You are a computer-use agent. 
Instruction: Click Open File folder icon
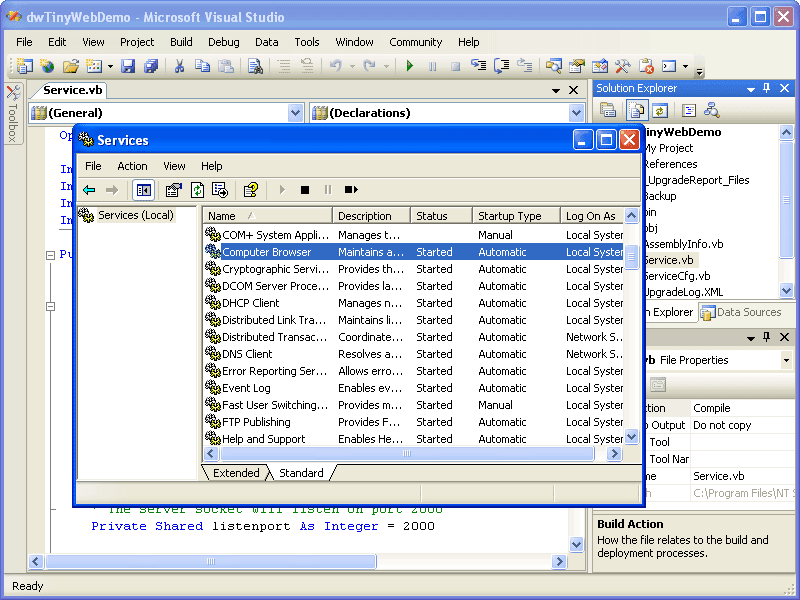[x=71, y=65]
